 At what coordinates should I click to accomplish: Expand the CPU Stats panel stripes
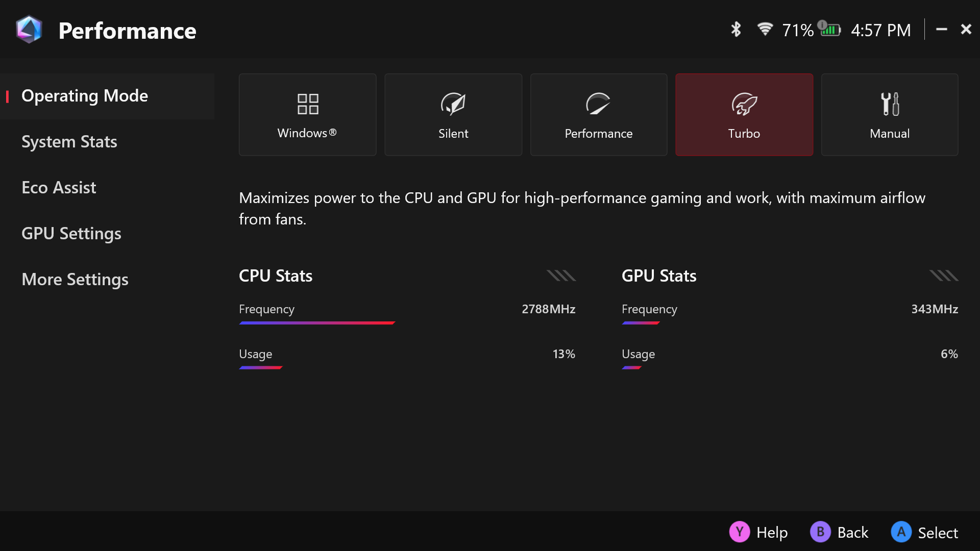(x=561, y=276)
